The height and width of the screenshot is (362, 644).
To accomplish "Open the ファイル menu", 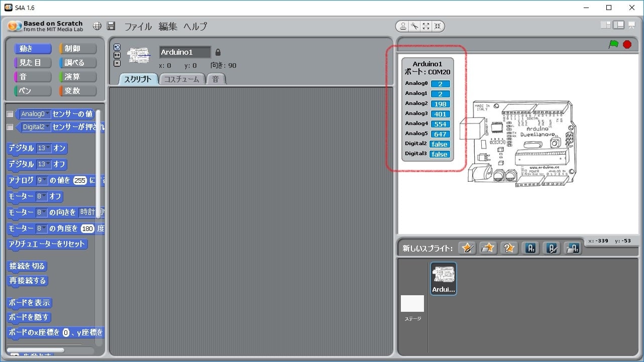I will click(138, 27).
